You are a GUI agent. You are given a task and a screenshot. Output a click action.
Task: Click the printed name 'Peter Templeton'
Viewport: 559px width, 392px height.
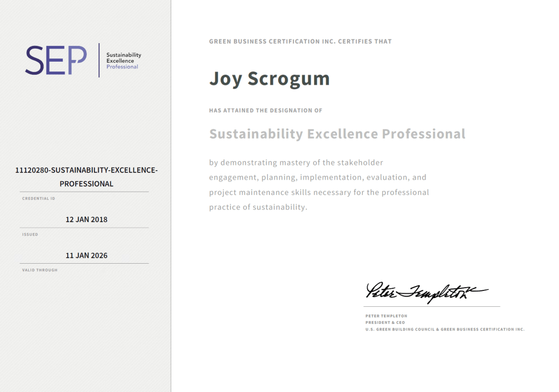(386, 316)
